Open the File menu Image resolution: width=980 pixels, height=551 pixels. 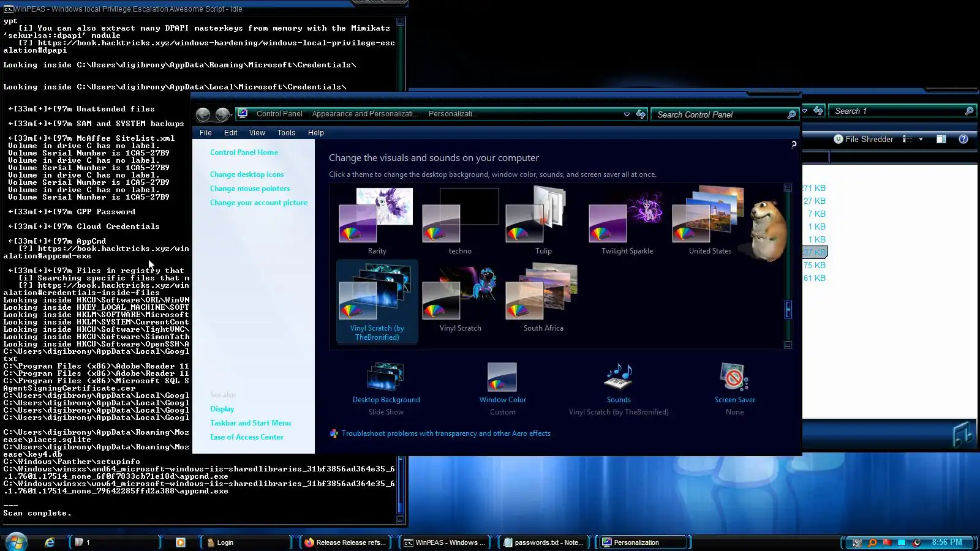click(x=206, y=133)
